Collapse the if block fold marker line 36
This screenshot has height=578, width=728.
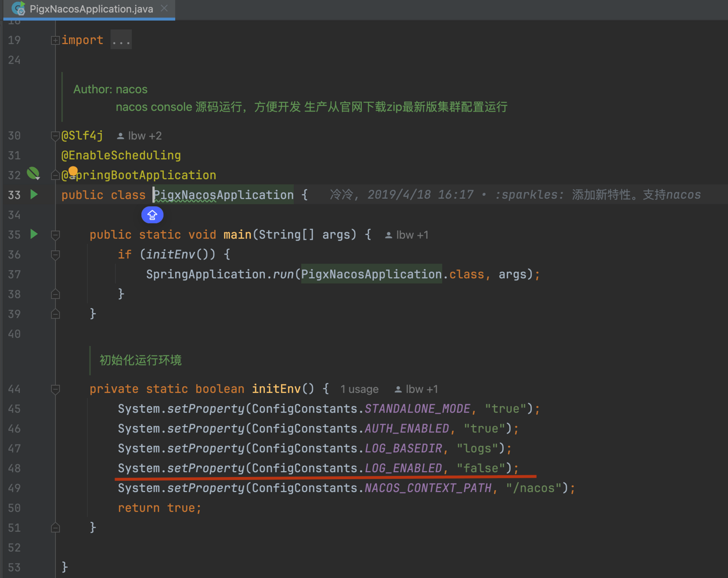coord(55,255)
